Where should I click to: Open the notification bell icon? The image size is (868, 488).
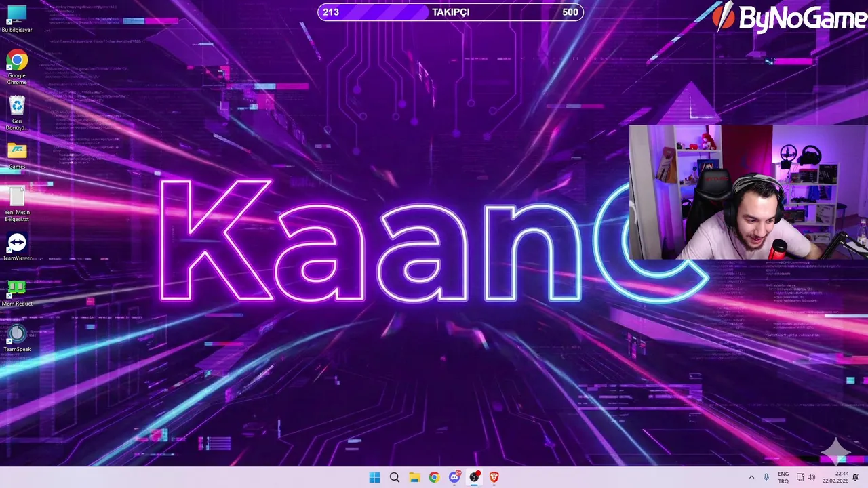(856, 477)
